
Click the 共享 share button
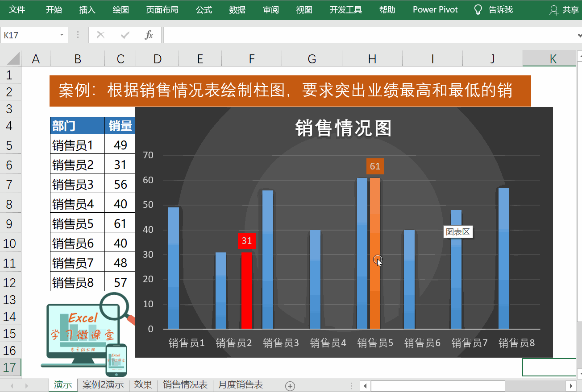564,10
